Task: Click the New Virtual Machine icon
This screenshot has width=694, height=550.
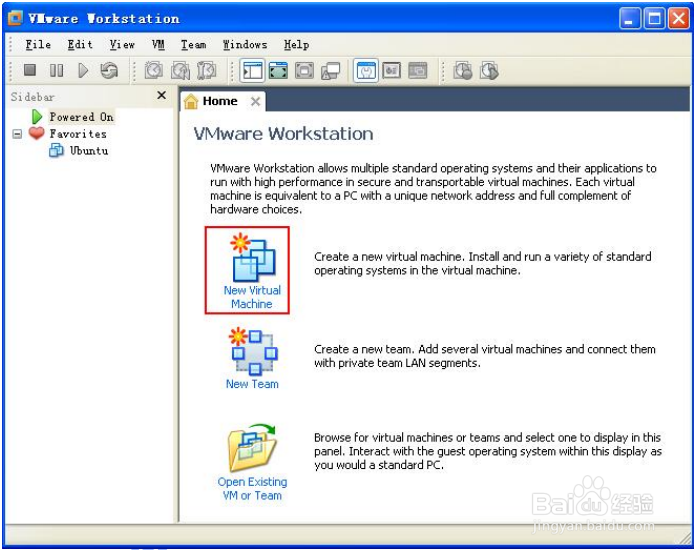Action: tap(252, 258)
